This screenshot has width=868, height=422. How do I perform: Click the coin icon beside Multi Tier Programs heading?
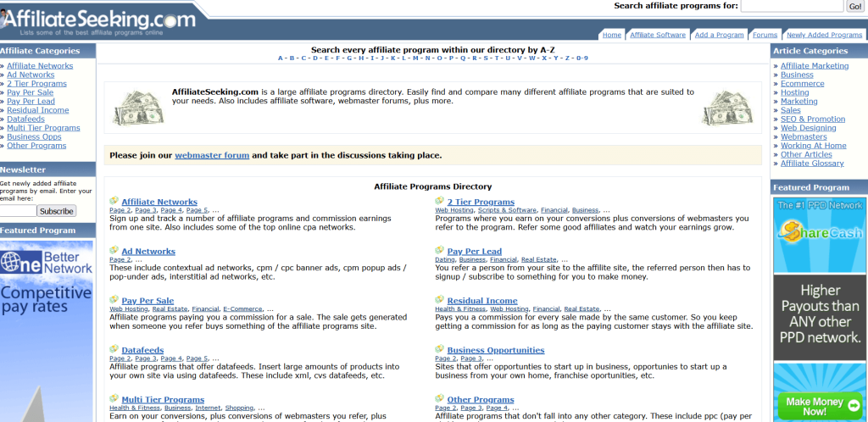click(x=114, y=398)
